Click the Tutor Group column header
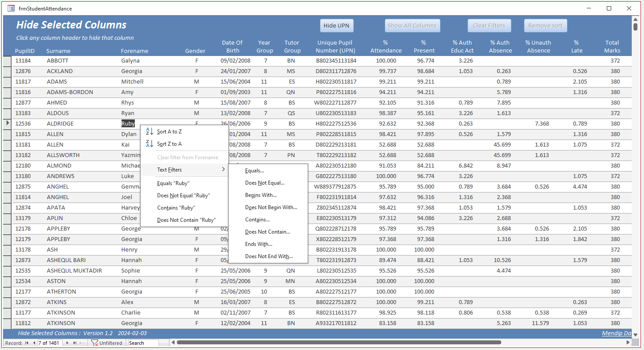 coord(292,46)
